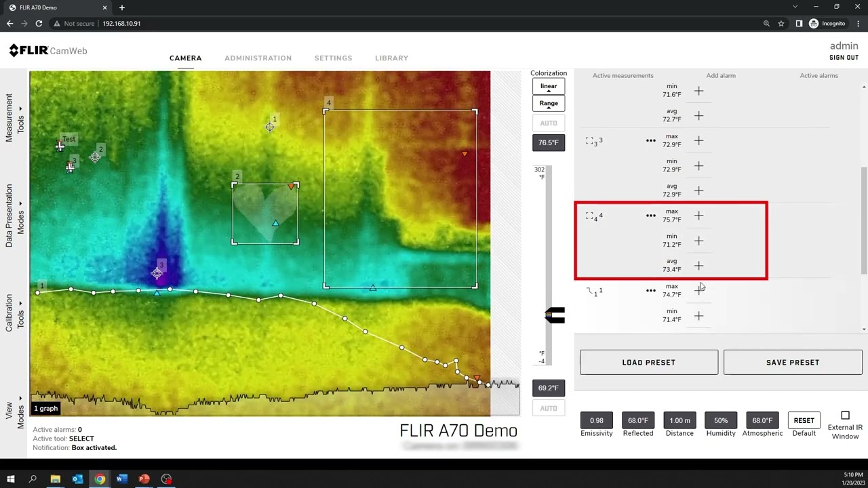The width and height of the screenshot is (868, 488).
Task: Open Word from the taskbar
Action: 121,479
